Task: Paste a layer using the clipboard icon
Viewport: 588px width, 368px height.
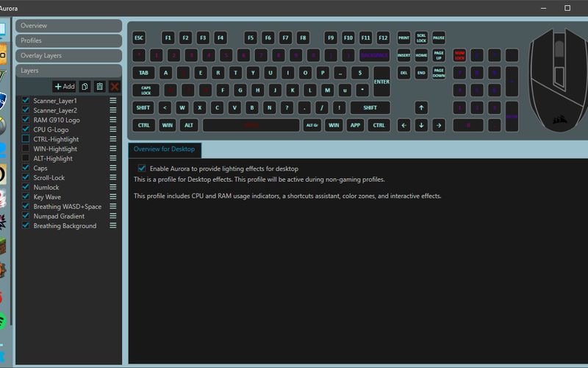Action: (99, 87)
